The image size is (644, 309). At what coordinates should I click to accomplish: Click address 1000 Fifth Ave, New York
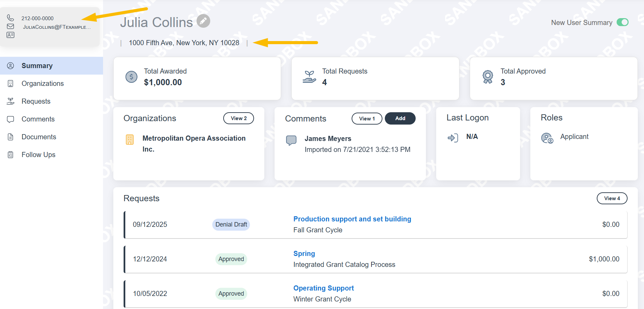[x=184, y=43]
